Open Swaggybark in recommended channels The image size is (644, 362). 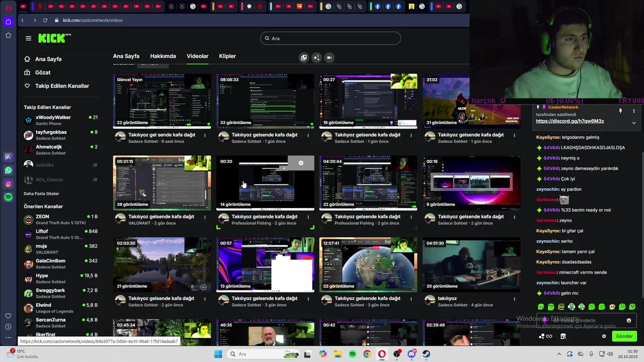[60, 294]
